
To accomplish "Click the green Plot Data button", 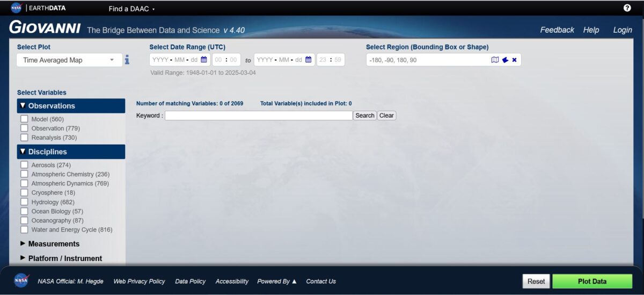I will tap(592, 281).
